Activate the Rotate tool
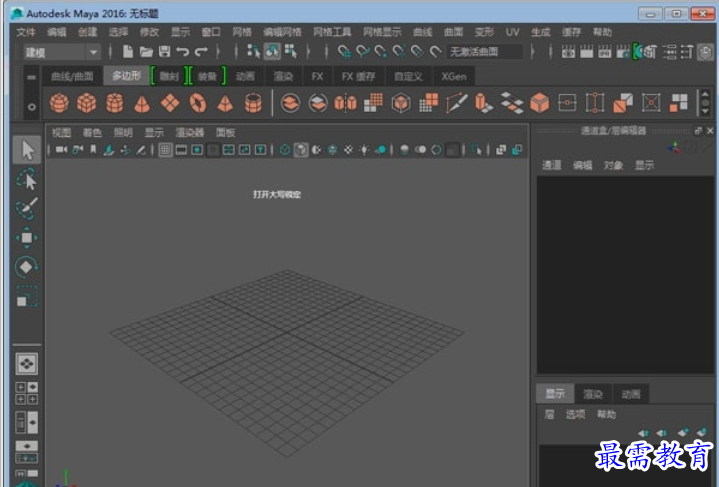Image resolution: width=719 pixels, height=487 pixels. click(x=27, y=267)
